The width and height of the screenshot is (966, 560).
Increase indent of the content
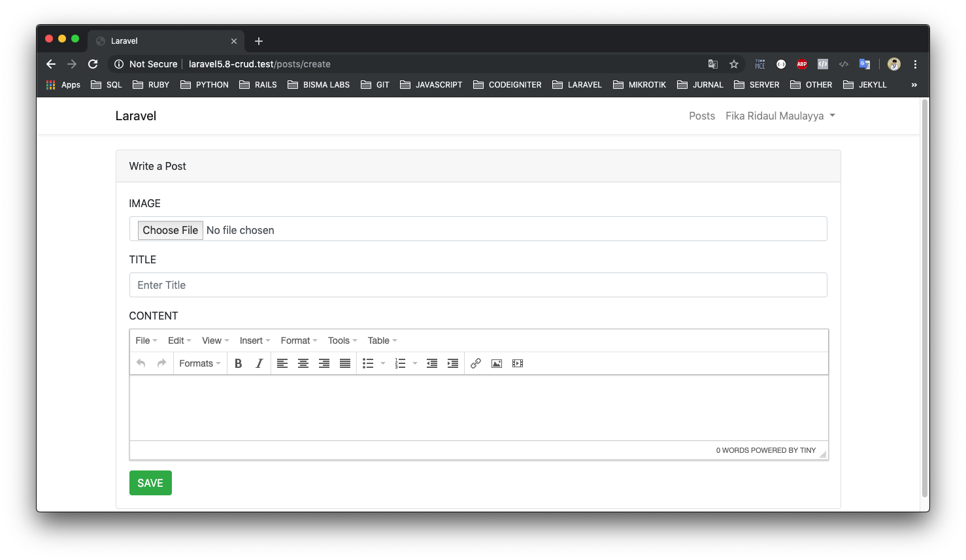coord(453,363)
